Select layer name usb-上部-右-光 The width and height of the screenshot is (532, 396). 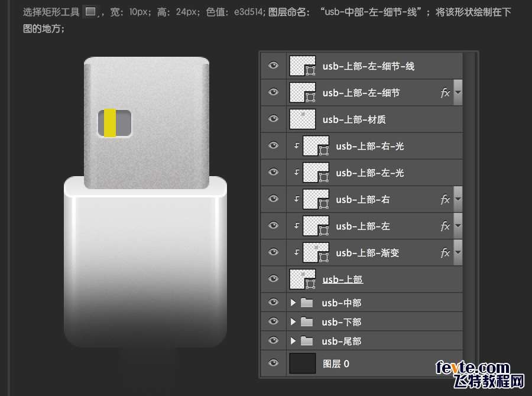coord(370,146)
